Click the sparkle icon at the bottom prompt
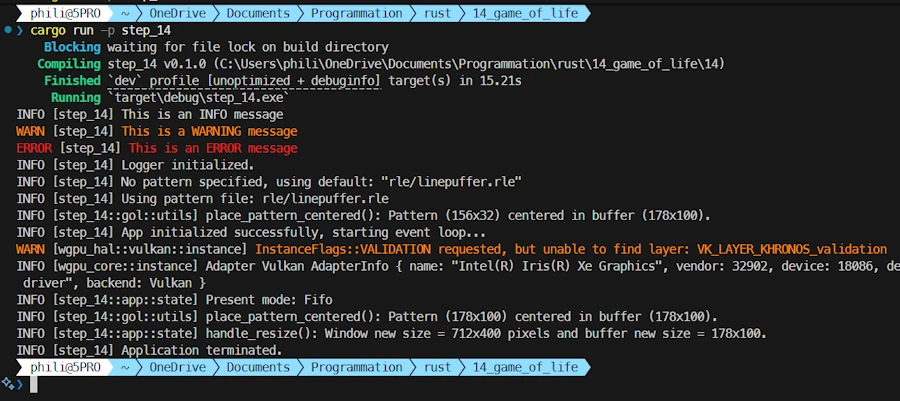Screen dimensions: 900x401 point(7,384)
